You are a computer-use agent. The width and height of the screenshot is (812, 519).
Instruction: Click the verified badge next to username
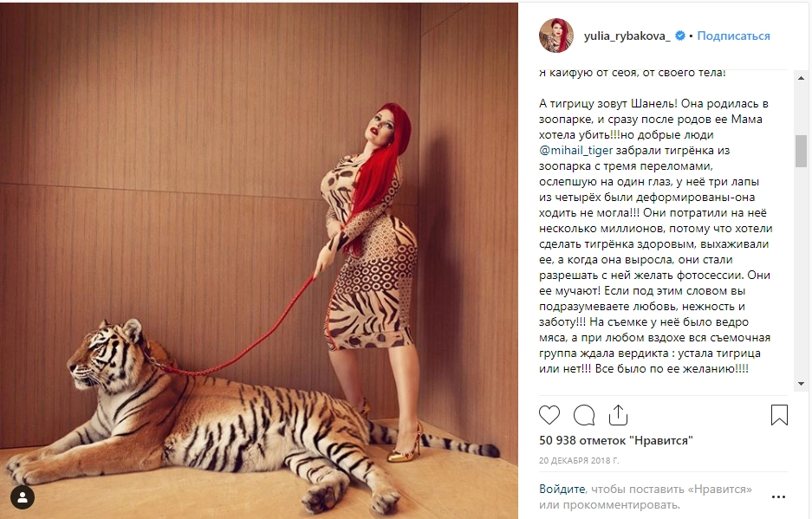[680, 36]
